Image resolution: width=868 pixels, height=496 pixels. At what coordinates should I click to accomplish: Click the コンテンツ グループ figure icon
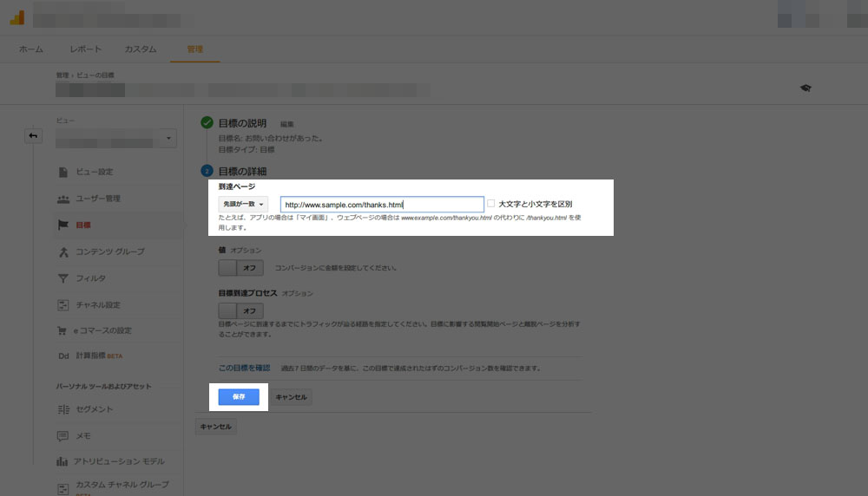63,252
